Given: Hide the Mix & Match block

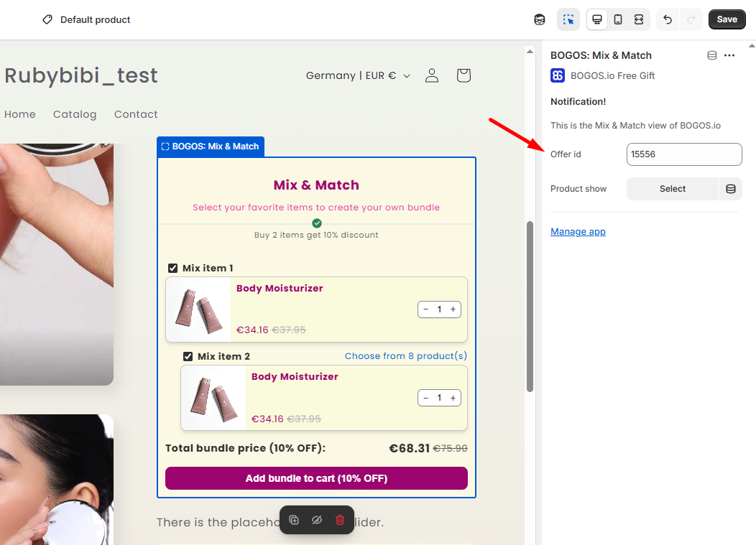Looking at the screenshot, I should 317,520.
